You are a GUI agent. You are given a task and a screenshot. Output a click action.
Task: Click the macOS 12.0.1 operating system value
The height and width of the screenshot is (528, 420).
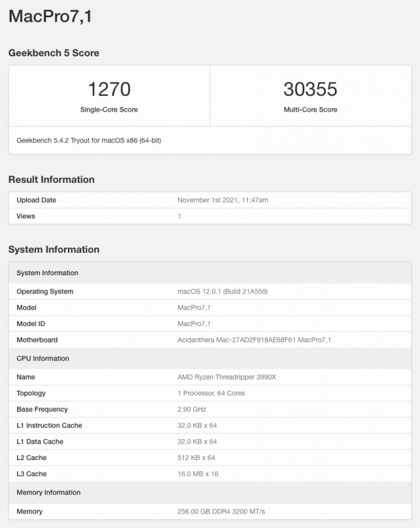click(x=222, y=292)
